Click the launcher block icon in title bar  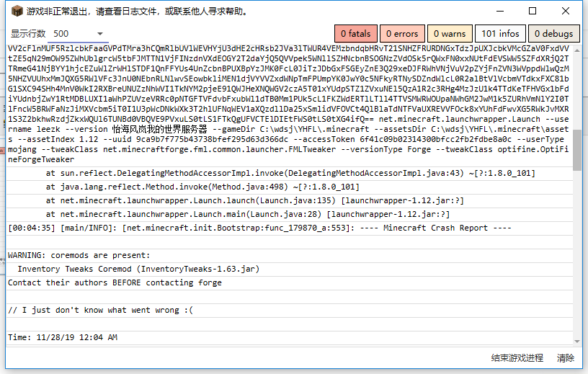[17, 12]
